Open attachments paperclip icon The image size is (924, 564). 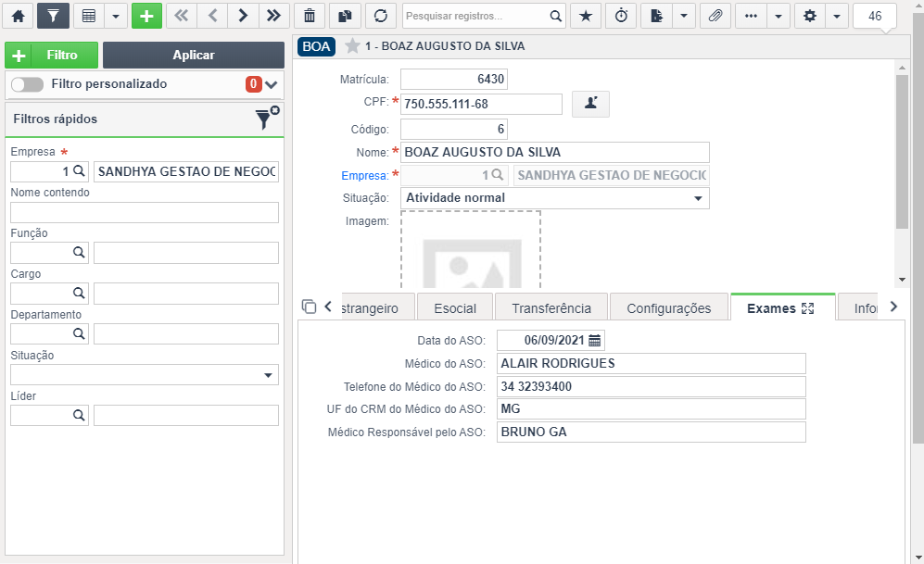point(715,16)
